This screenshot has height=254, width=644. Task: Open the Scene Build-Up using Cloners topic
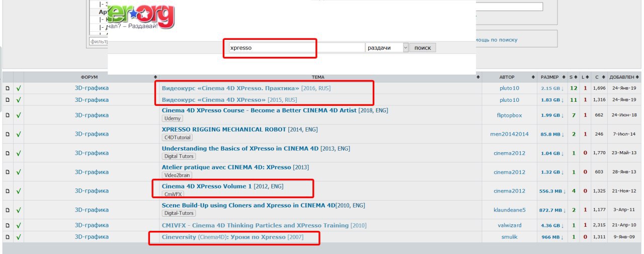point(249,206)
